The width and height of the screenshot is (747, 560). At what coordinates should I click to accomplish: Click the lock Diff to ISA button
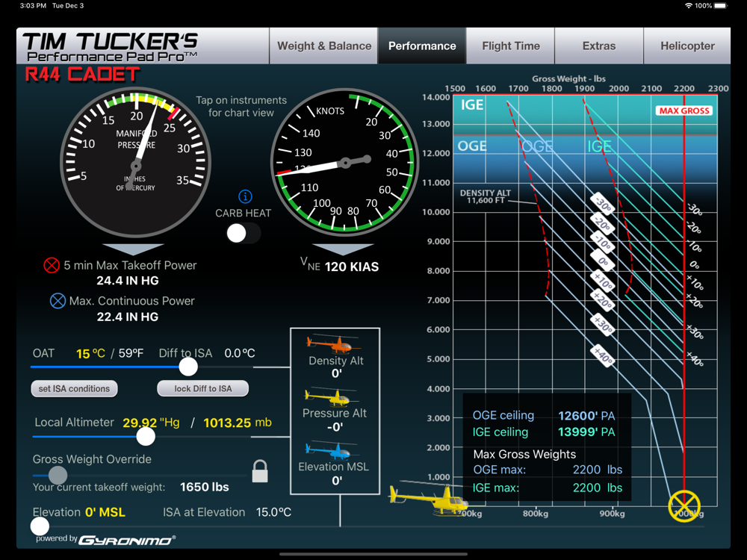pos(203,388)
